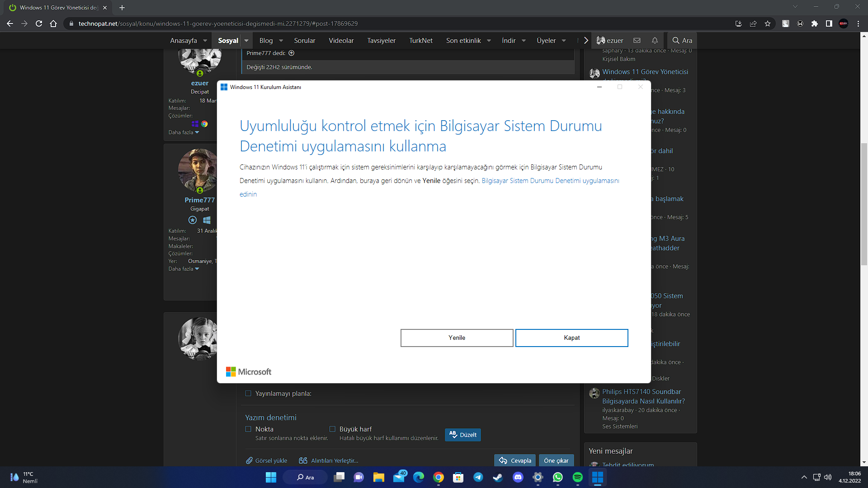Bookmark page with the star icon
The image size is (868, 488).
tap(768, 23)
